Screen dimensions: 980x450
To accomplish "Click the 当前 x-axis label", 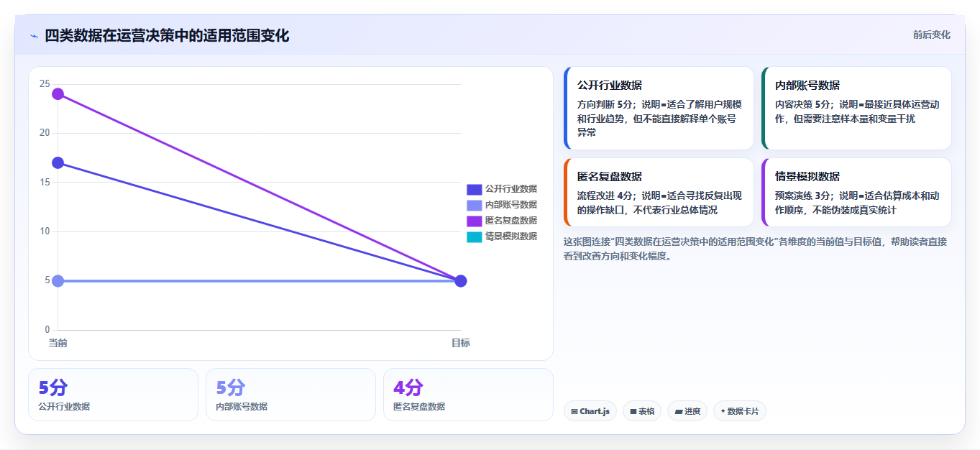I will 58,343.
